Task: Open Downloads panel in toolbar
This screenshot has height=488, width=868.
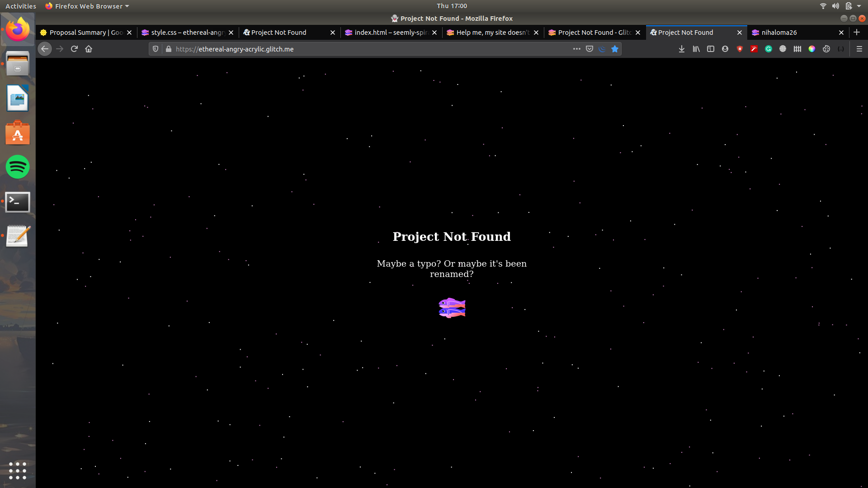Action: pos(681,49)
